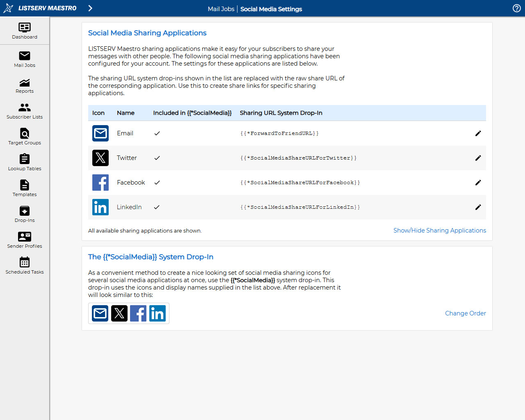
Task: Click the Twitter included checkmark
Action: pos(157,158)
